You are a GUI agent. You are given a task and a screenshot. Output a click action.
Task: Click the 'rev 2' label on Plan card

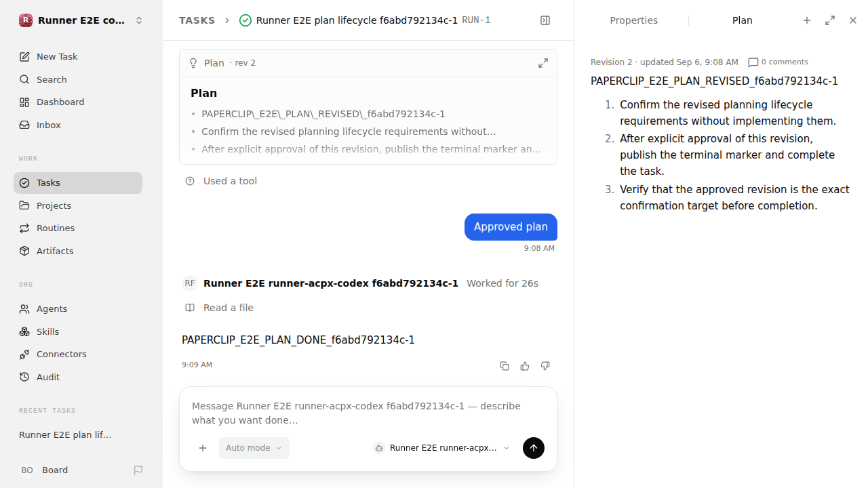point(245,63)
